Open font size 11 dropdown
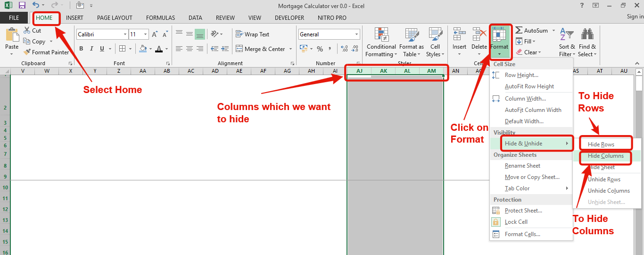The height and width of the screenshot is (255, 644). click(146, 34)
